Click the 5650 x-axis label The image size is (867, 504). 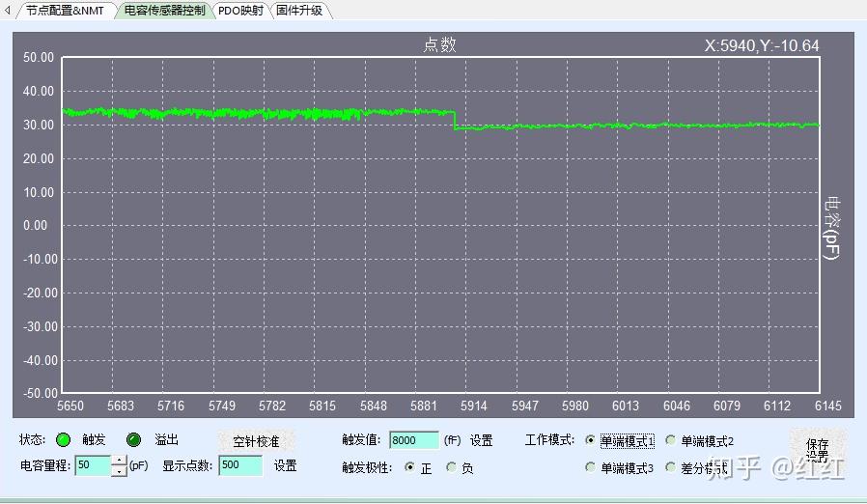pos(70,406)
